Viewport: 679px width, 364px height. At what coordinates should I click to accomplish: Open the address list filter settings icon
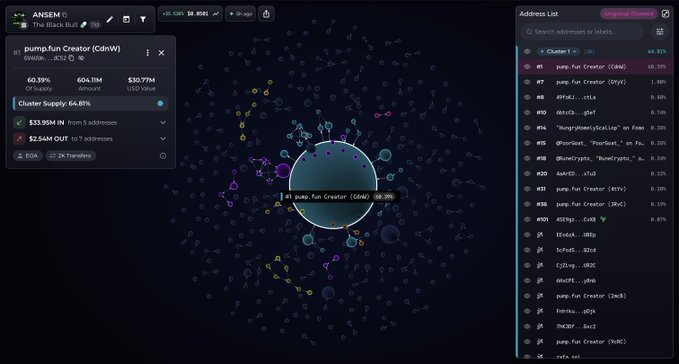pos(660,32)
